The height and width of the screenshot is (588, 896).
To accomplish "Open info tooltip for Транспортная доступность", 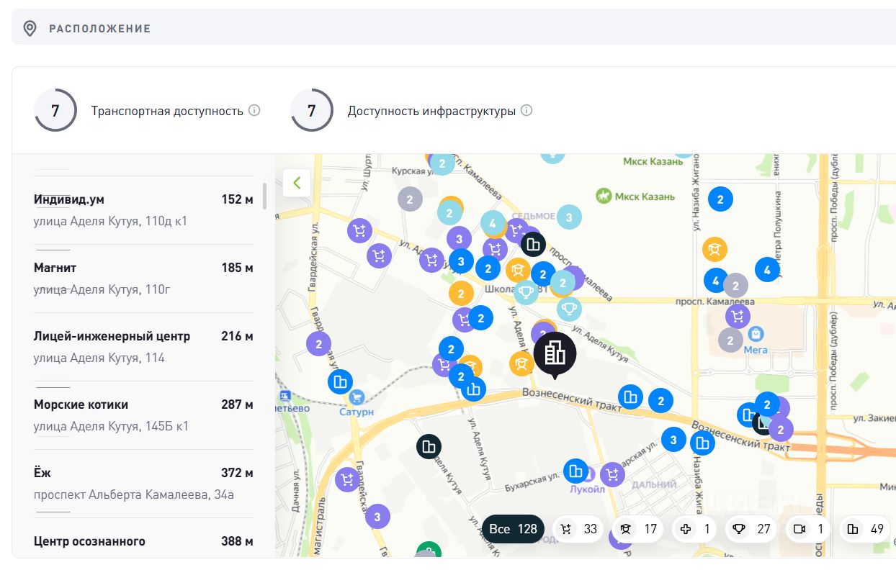I will click(x=254, y=111).
